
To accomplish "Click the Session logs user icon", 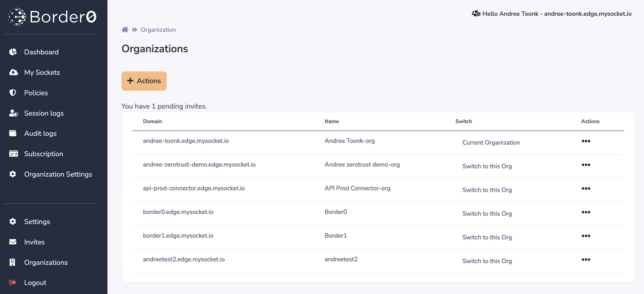I will point(13,113).
